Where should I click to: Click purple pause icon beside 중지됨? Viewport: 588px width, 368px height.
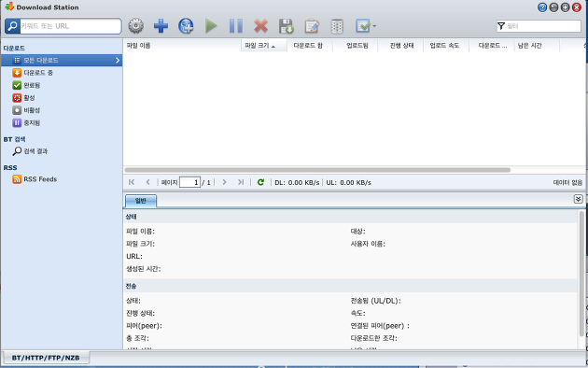pyautogui.click(x=17, y=122)
